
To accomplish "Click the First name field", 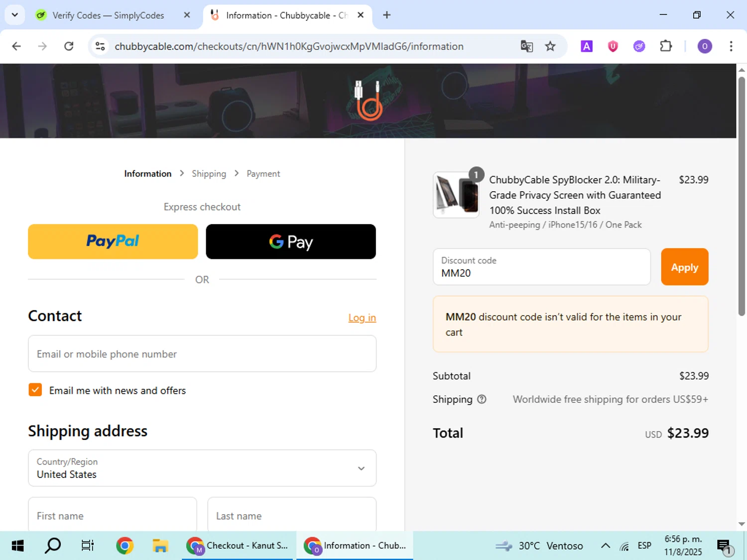I will point(113,515).
